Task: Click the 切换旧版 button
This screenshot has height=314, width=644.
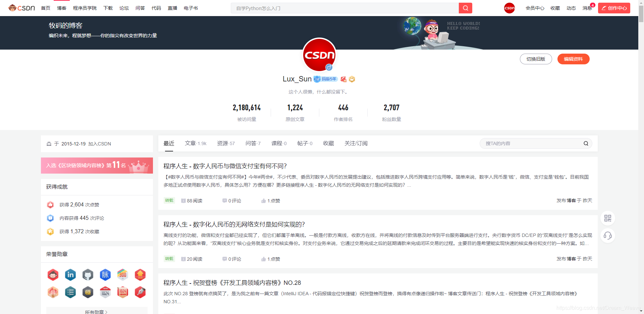Action: [x=536, y=59]
